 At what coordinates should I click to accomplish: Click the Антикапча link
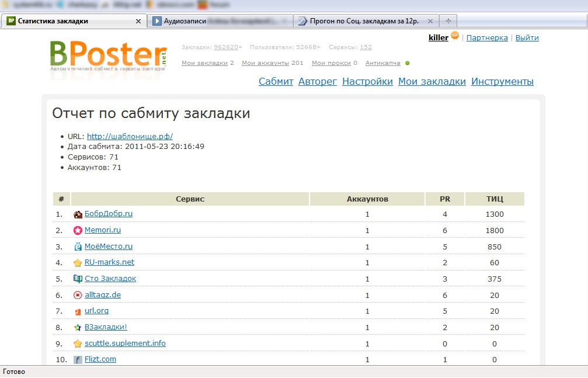click(383, 63)
